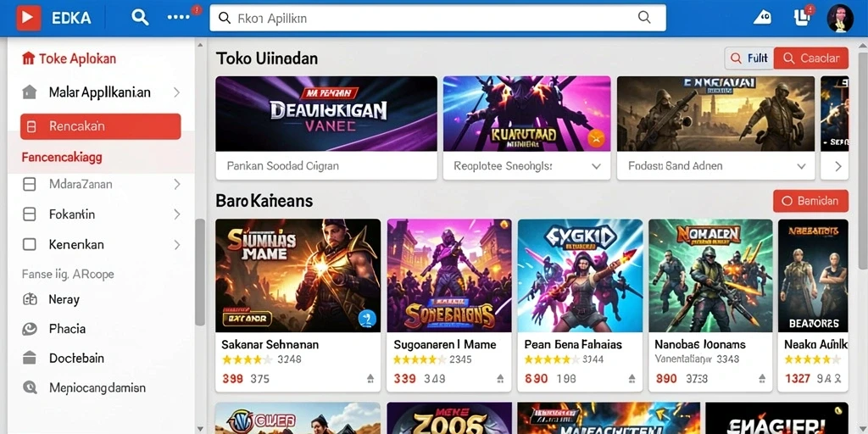Screen dimensions: 868x434
Task: Click the small icon at Nanobas Ioonams price row
Action: point(762,379)
